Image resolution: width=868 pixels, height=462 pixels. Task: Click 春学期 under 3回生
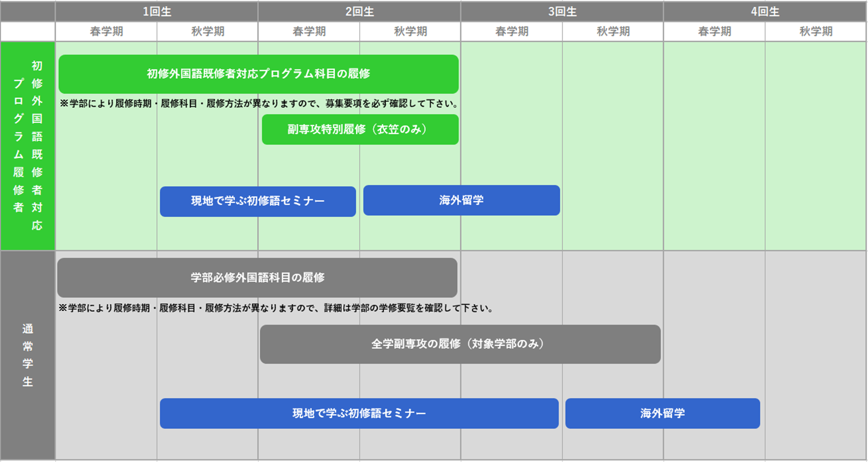[511, 31]
